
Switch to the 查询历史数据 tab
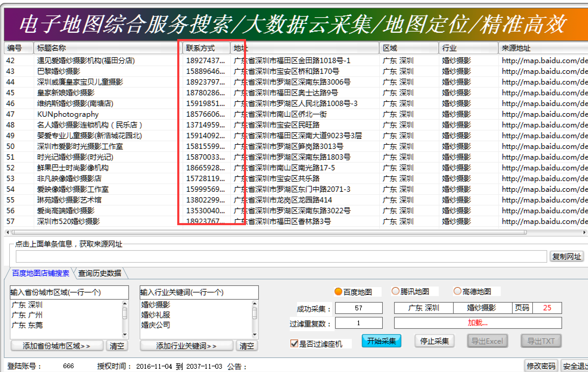pos(99,273)
